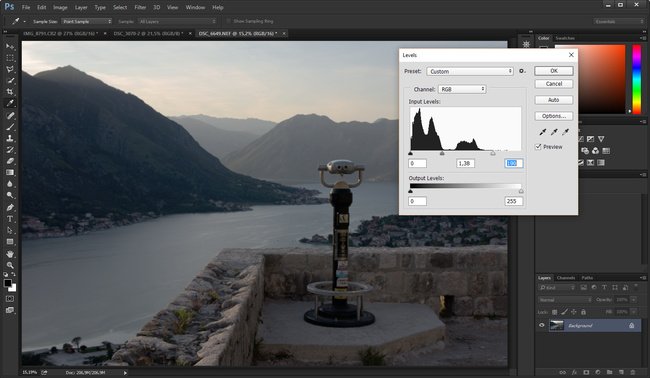
Task: Select the Polygonal Lasso tool
Action: [10, 69]
